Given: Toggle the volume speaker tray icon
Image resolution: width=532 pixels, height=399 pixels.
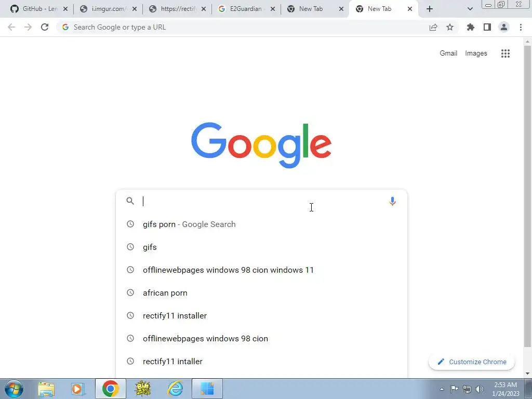Looking at the screenshot, I should pos(479,389).
